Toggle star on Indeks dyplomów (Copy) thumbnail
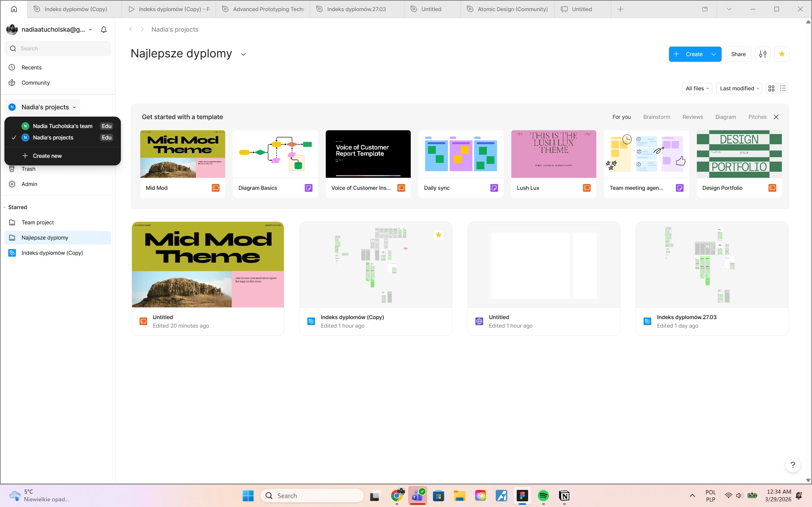The image size is (812, 507). 438,235
